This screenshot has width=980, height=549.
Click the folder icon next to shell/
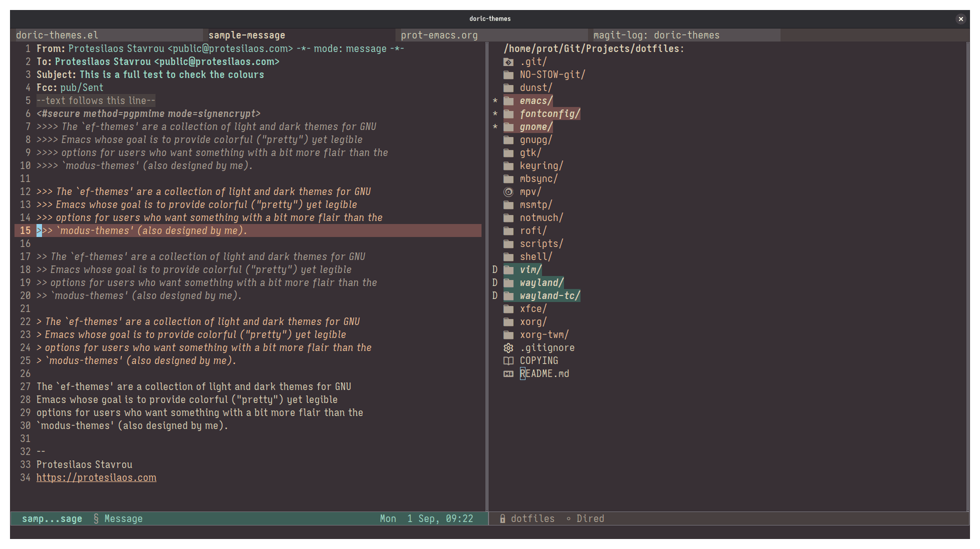(x=508, y=257)
